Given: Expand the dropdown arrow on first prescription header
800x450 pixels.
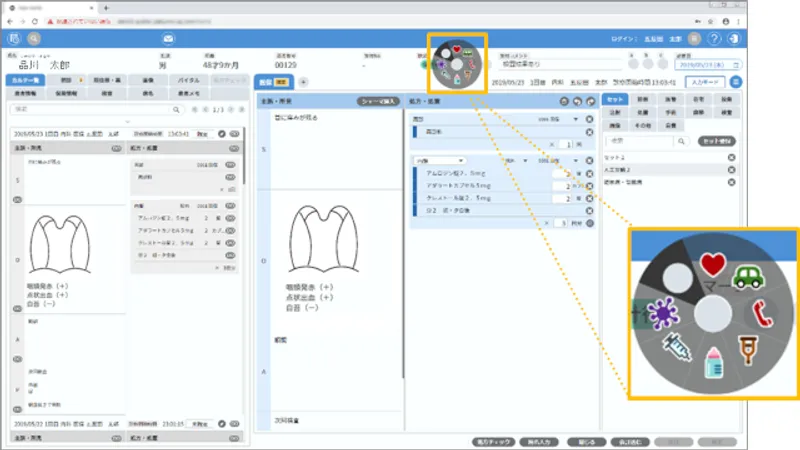Looking at the screenshot, I should [575, 119].
